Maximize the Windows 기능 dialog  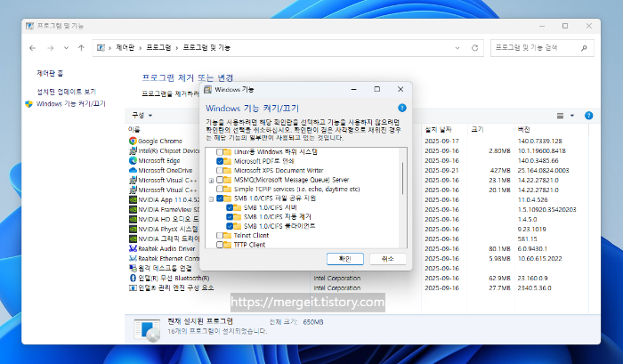377,89
